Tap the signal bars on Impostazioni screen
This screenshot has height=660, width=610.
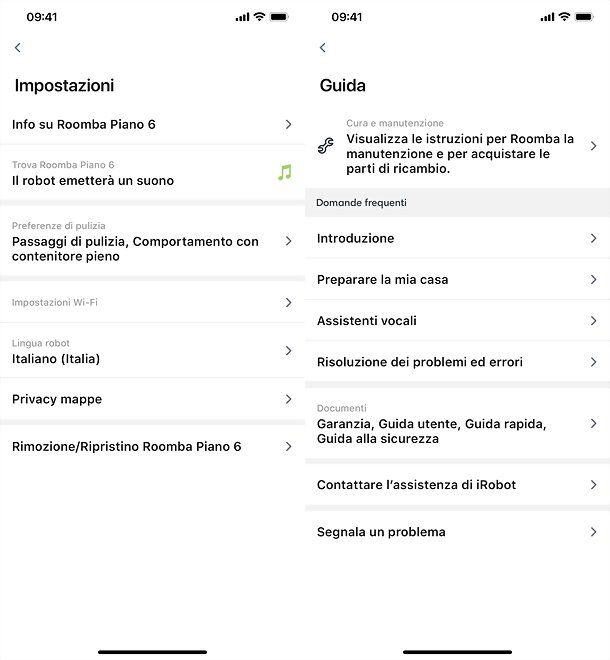click(242, 17)
